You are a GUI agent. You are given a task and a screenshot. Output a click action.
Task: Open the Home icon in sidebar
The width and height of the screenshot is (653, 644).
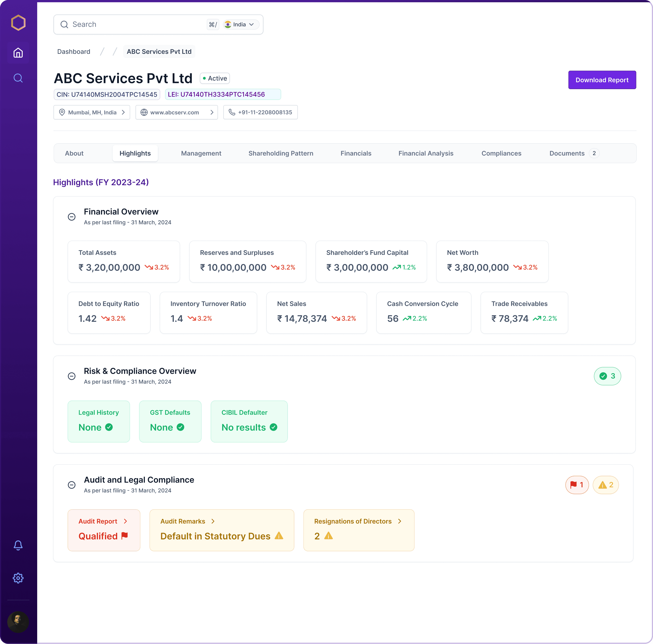point(18,53)
